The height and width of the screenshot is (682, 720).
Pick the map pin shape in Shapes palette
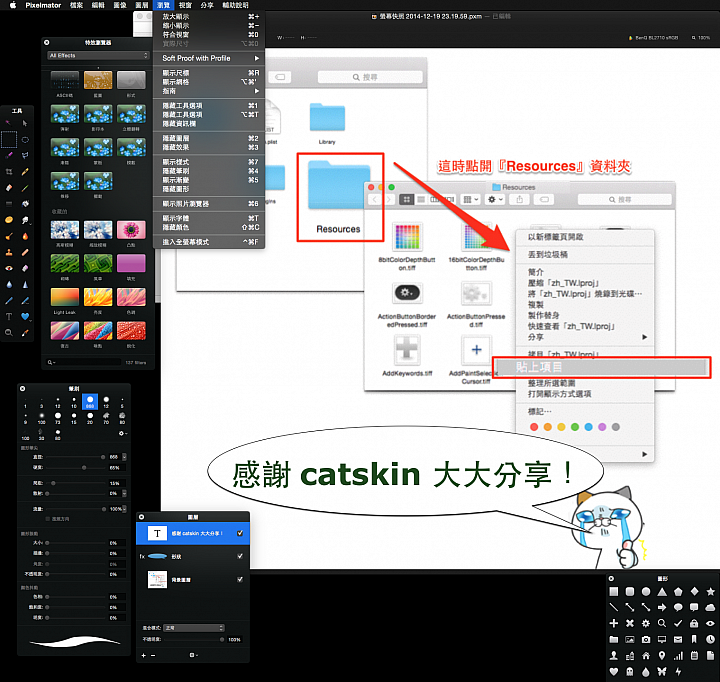point(662,655)
